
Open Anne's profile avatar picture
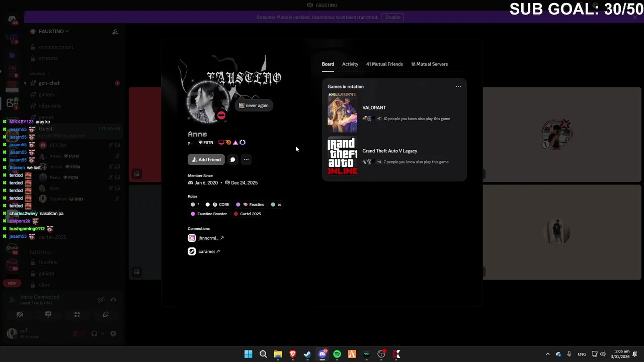tap(207, 103)
